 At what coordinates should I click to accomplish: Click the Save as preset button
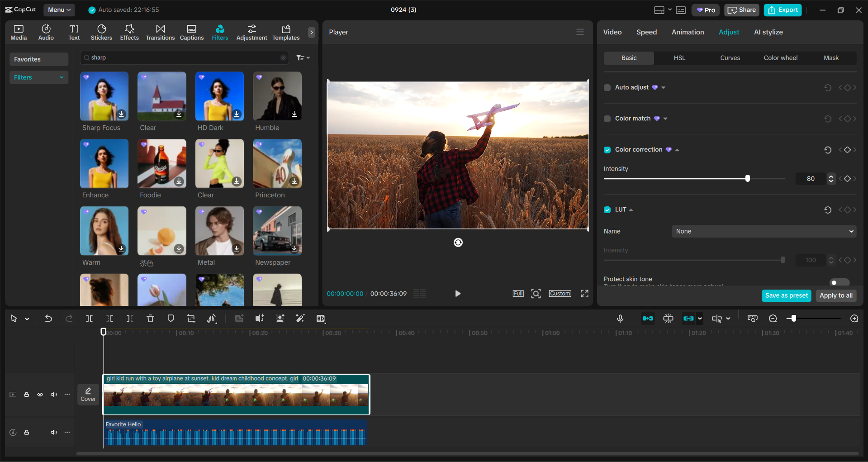(786, 295)
